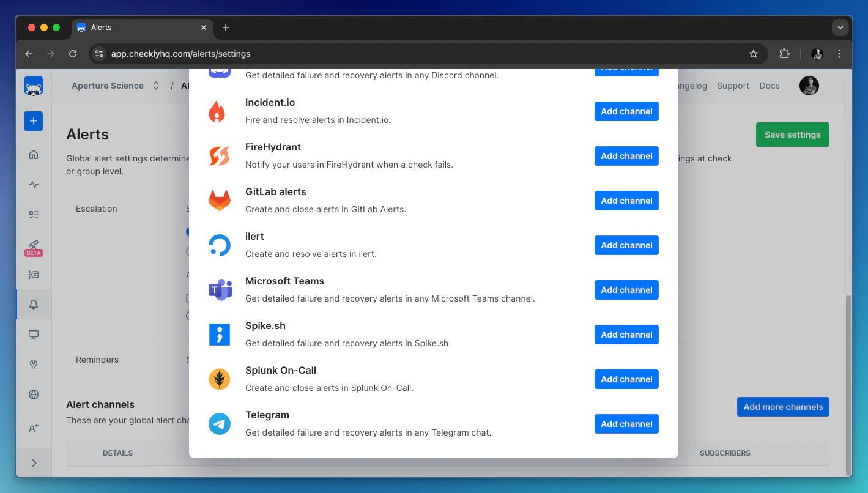The image size is (868, 493).
Task: Open the Docs menu item
Action: tap(770, 86)
